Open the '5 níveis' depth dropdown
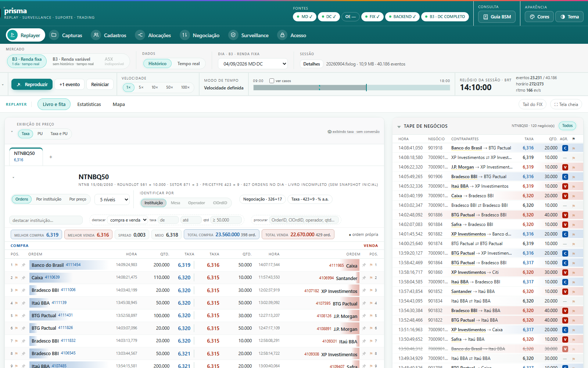The height and width of the screenshot is (368, 588). point(112,199)
